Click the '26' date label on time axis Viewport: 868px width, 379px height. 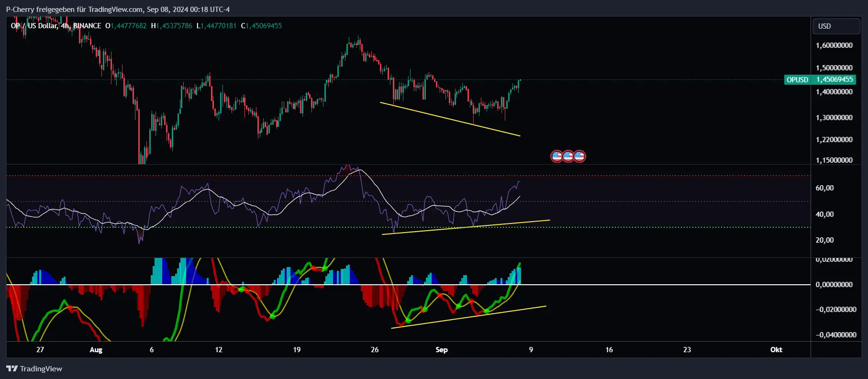[x=375, y=350]
